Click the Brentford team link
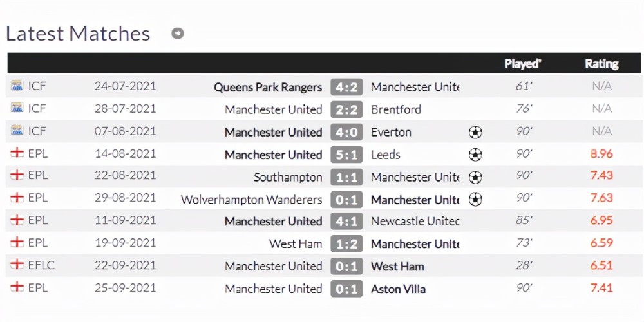The height and width of the screenshot is (322, 644). [x=396, y=109]
